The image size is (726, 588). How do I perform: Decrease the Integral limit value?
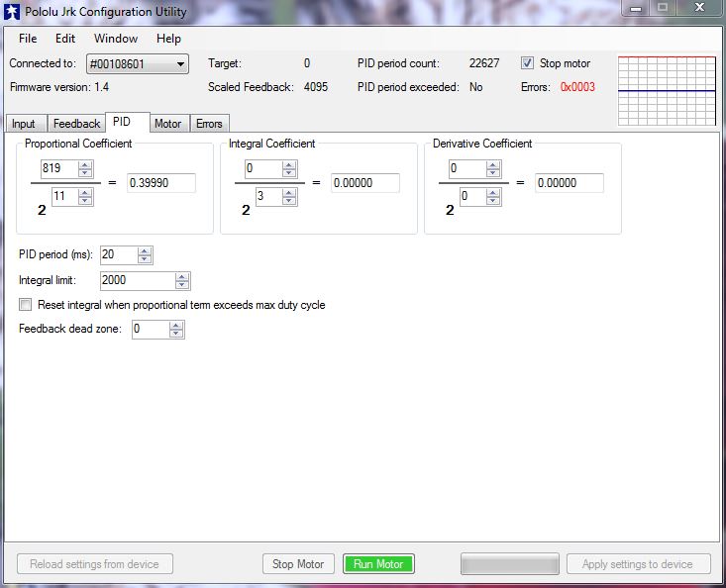point(182,285)
